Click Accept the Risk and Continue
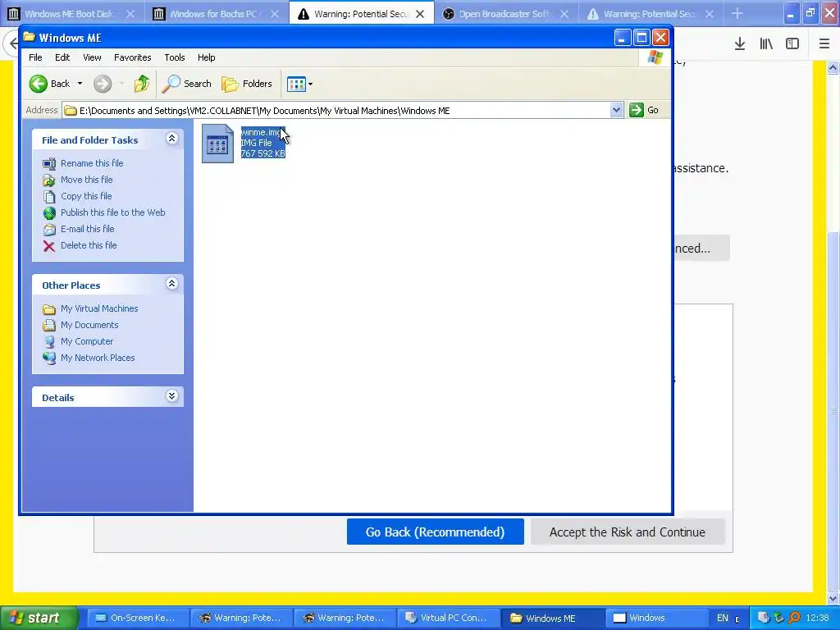The image size is (840, 630). (628, 532)
